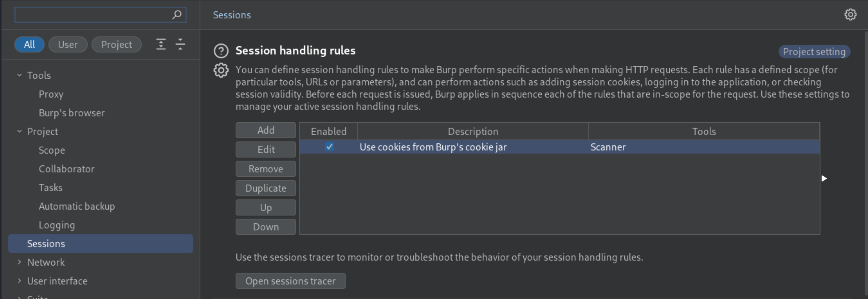Select the All filter pill
The image size is (868, 299).
point(29,45)
